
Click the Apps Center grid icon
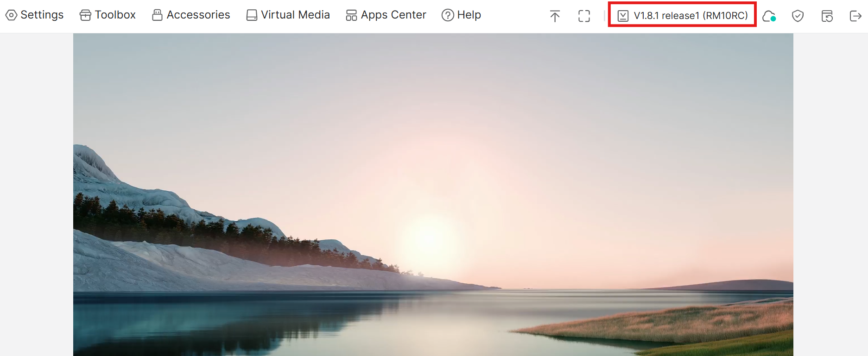coord(351,15)
